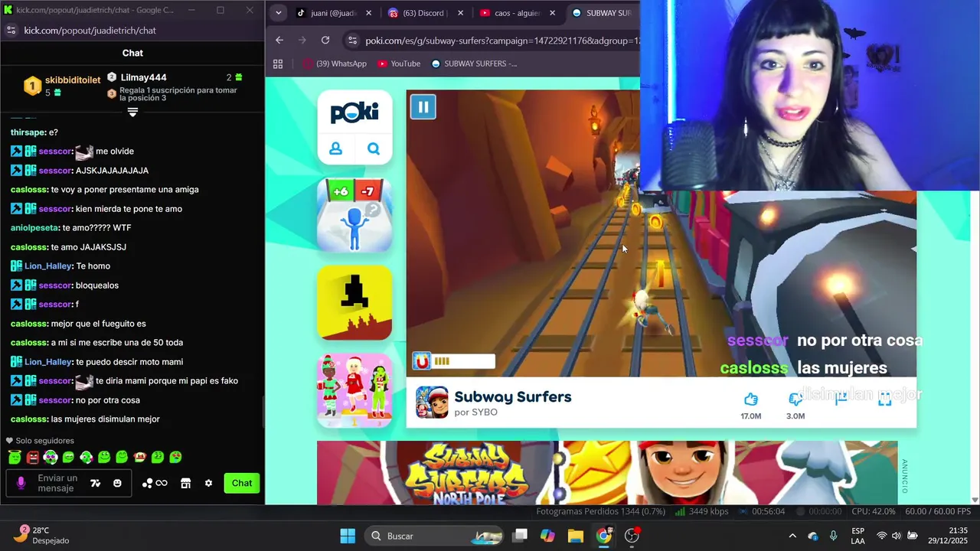
Task: Click the Solo seguidores label
Action: [x=45, y=441]
